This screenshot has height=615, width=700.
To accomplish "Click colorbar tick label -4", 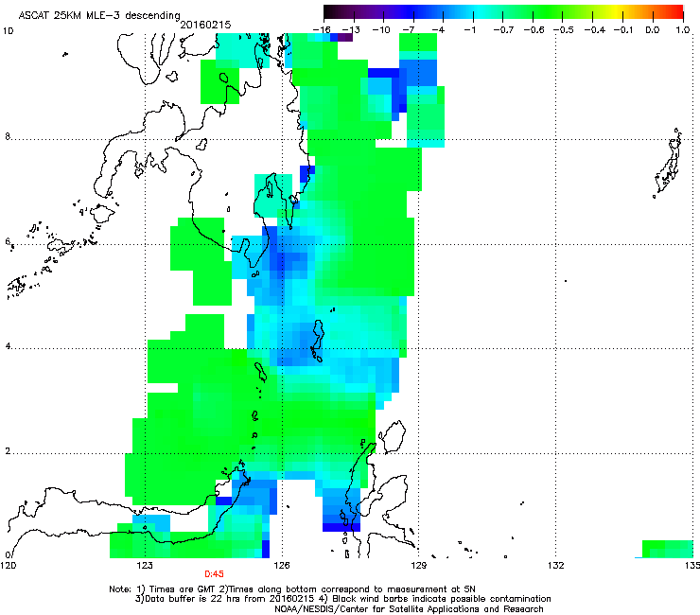I will [438, 30].
